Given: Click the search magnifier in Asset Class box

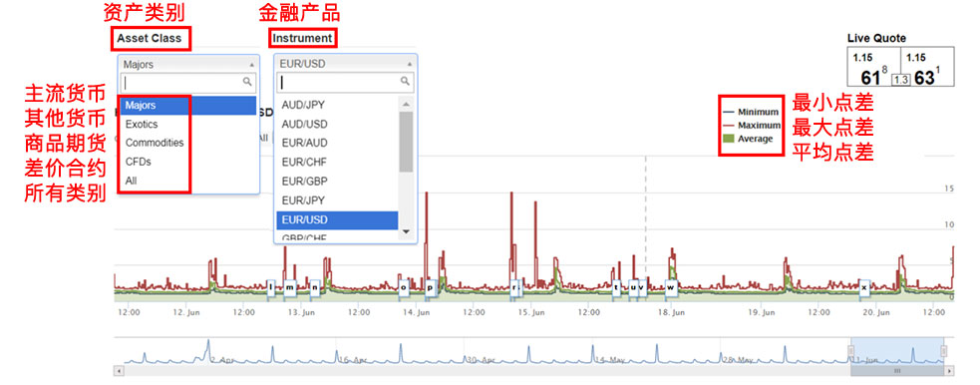Looking at the screenshot, I should coord(248,82).
